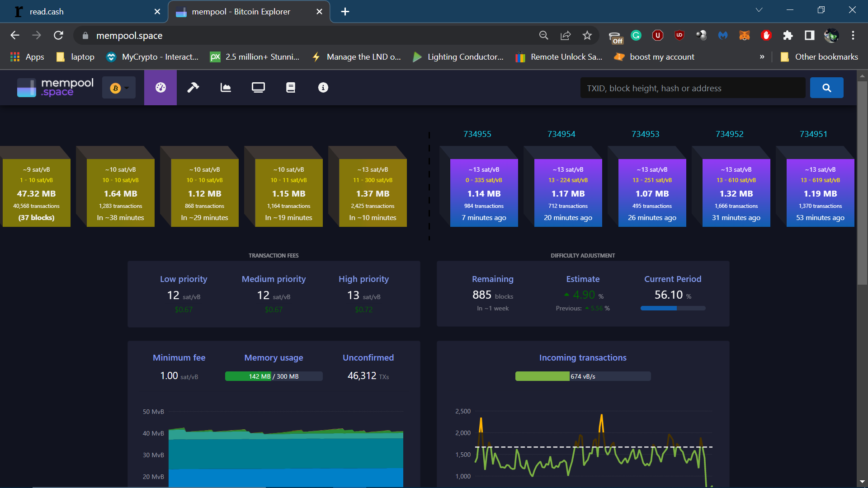Toggle the browser side panel icon

coord(810,35)
